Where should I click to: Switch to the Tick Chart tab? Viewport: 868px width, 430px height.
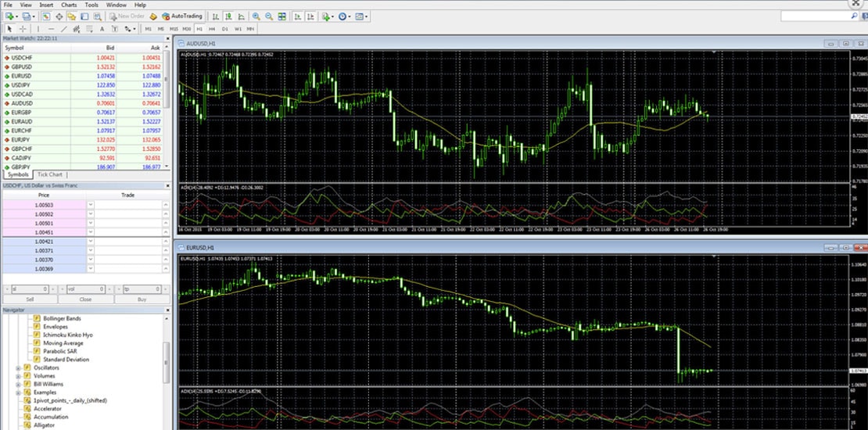tap(51, 175)
